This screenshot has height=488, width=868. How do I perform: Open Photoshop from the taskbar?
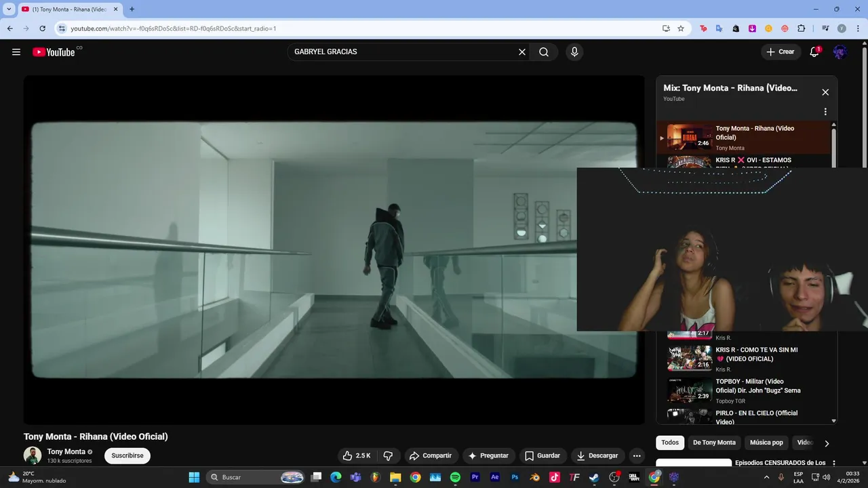pos(515,477)
